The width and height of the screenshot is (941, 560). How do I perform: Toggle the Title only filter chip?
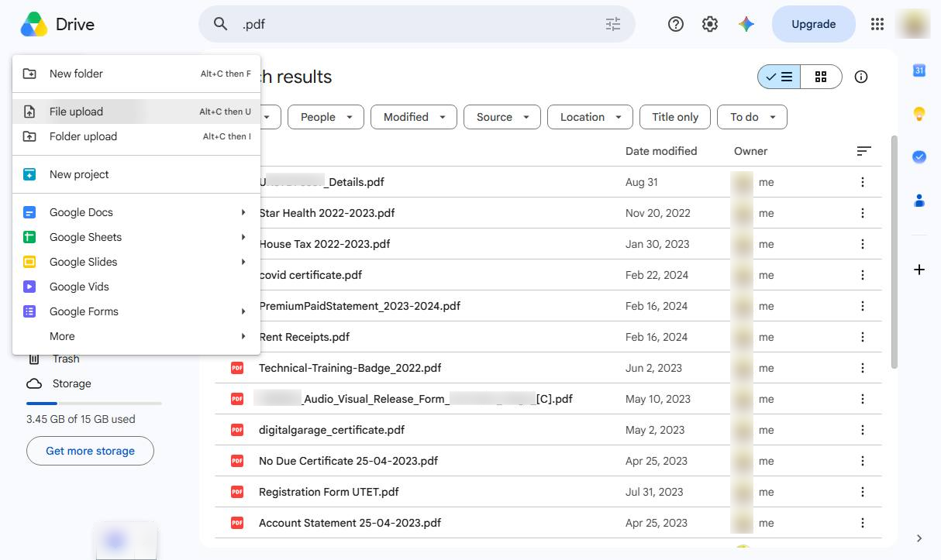click(x=675, y=117)
